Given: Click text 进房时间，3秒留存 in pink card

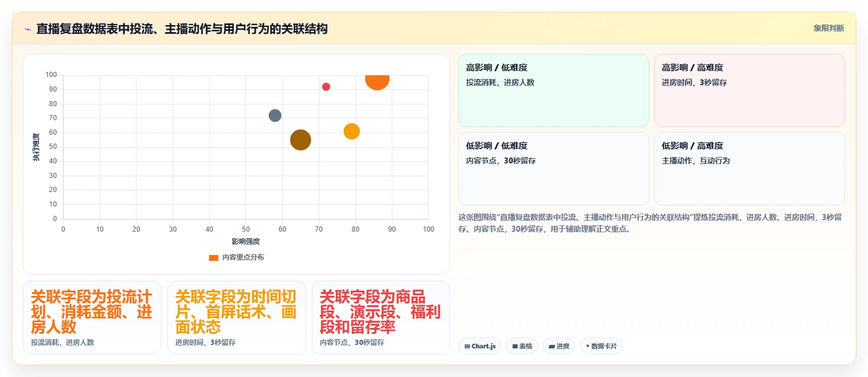Looking at the screenshot, I should click(694, 83).
